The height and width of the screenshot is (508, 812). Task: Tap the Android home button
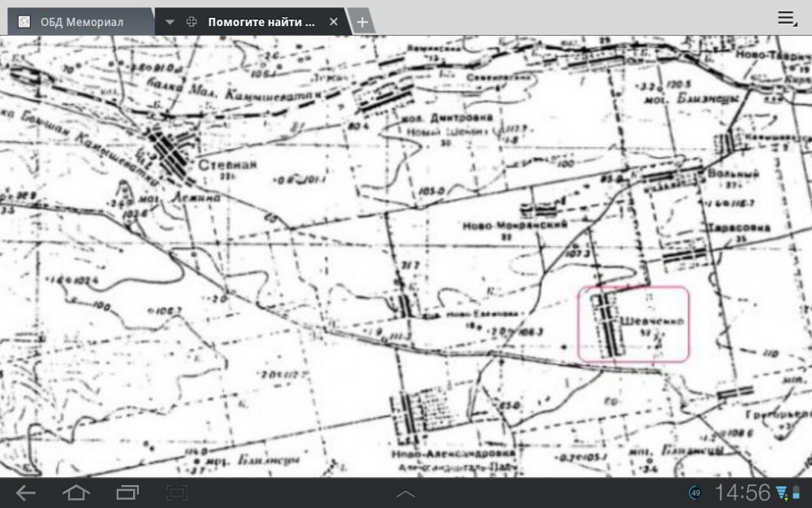coord(76,493)
